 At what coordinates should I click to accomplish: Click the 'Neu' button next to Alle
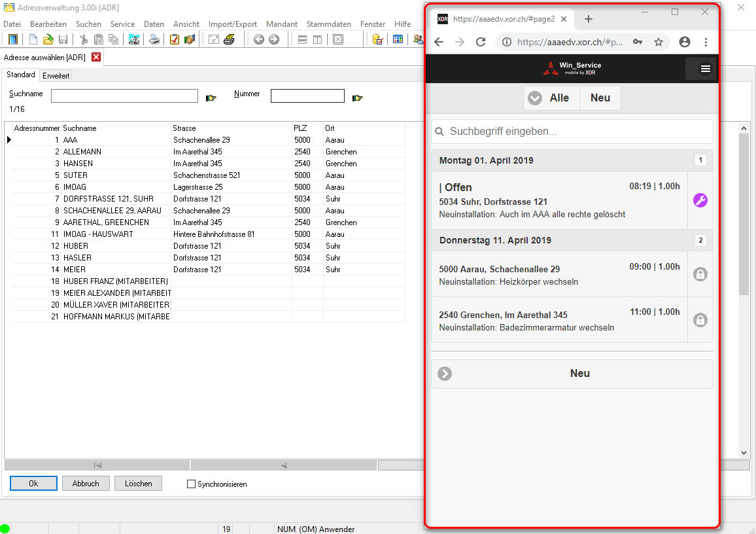click(x=600, y=98)
